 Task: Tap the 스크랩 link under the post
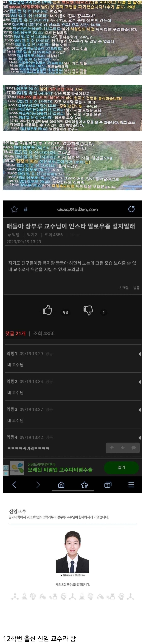click(123, 288)
